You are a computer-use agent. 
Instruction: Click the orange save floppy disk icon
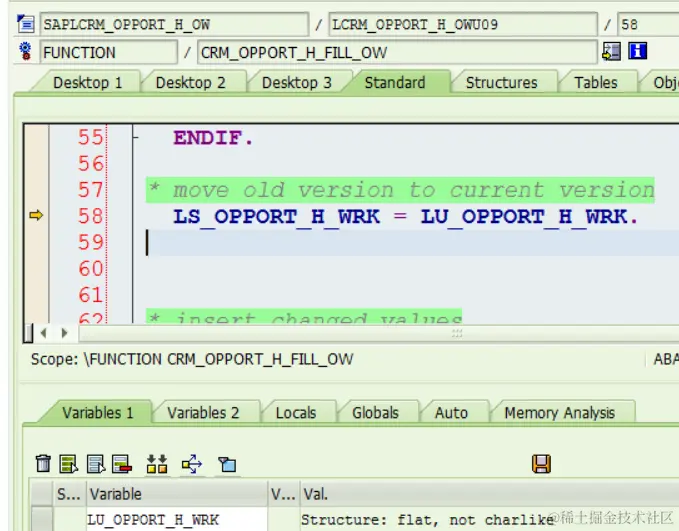tap(541, 464)
